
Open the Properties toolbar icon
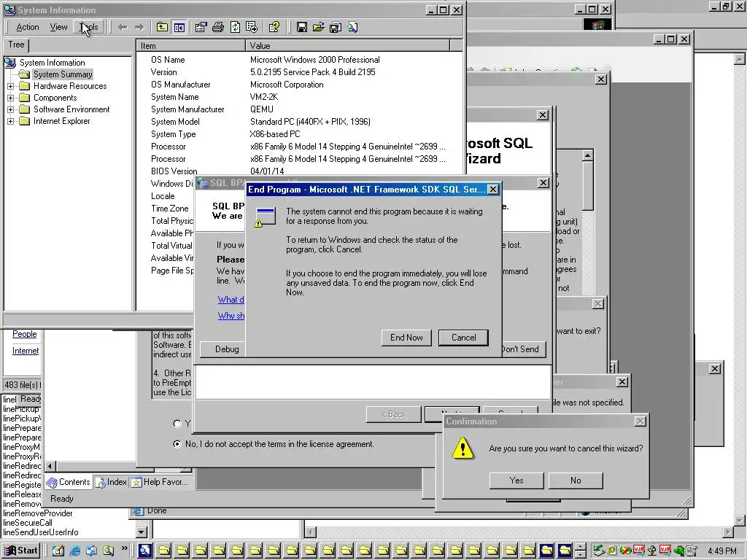[x=201, y=27]
